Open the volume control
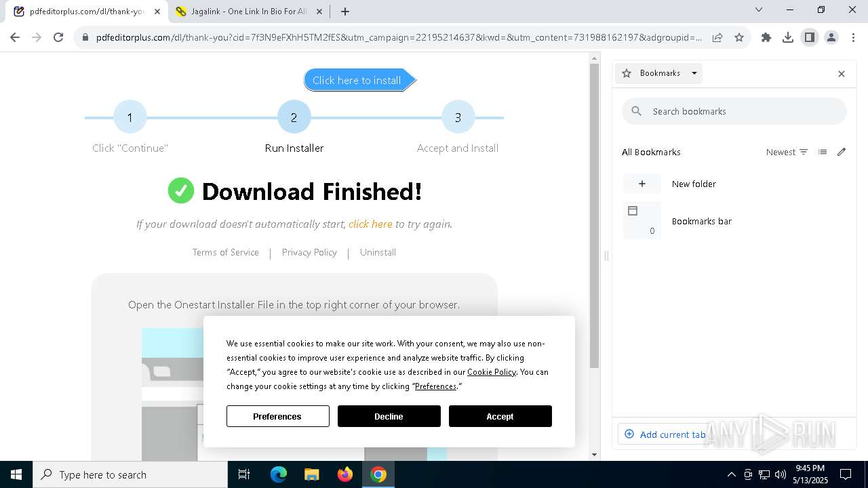868x488 pixels. pos(781,474)
